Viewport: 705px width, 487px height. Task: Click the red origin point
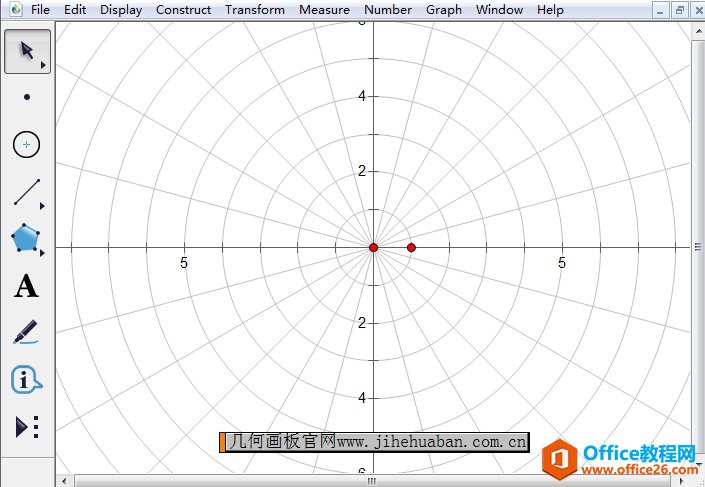coord(373,247)
